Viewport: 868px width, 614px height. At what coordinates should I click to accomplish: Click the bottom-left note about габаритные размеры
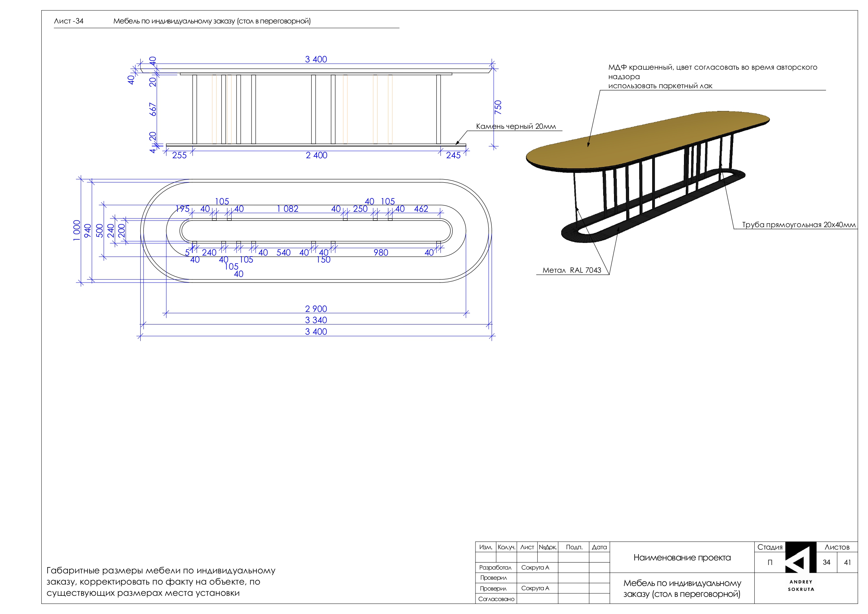[x=161, y=581]
